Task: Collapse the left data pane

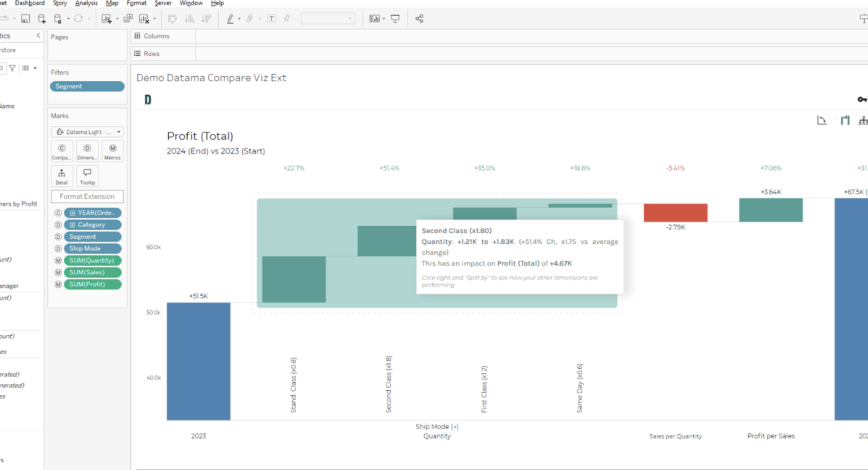Action: tap(38, 36)
